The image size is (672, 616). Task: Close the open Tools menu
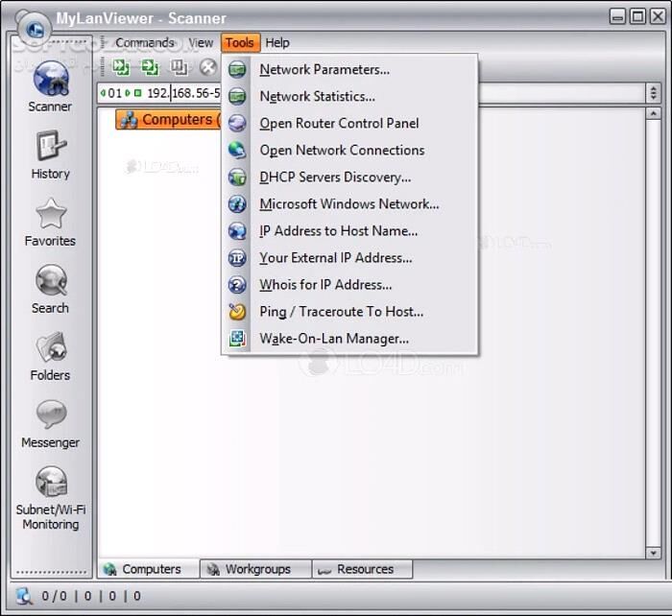[240, 43]
